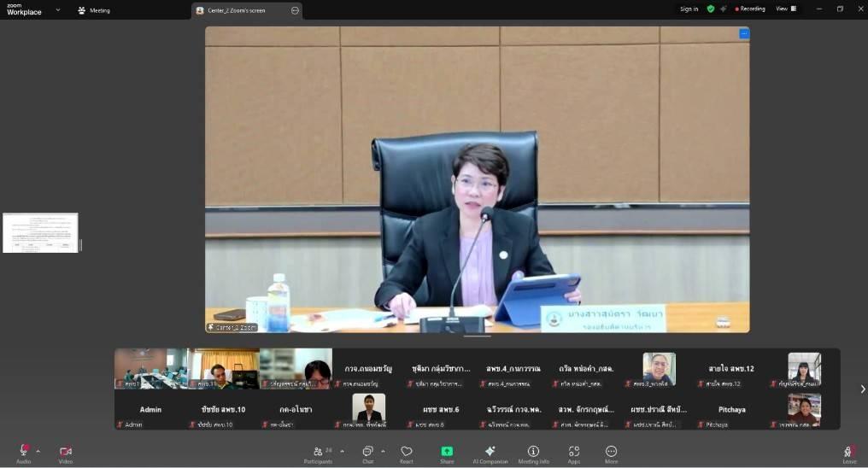Open the Apps panel
Screen dimensions: 868x468
click(x=574, y=452)
